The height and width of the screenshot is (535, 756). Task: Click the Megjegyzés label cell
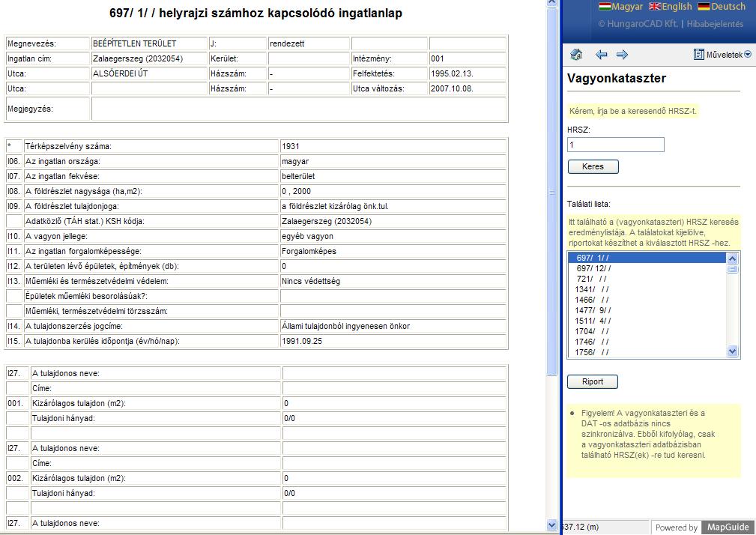click(48, 109)
